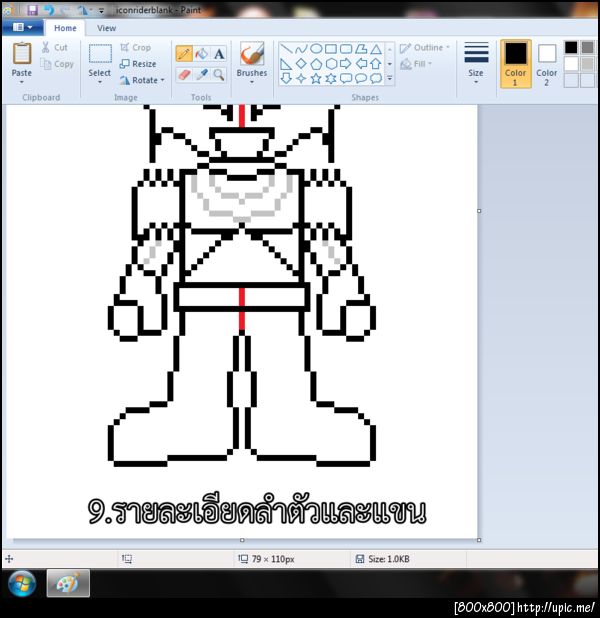Choose the Up arrow shape
The image size is (600, 618).
[376, 63]
